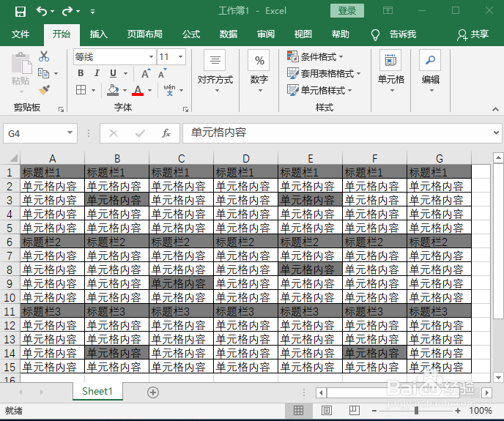Toggle Underline formatting
504x421 pixels.
point(113,73)
